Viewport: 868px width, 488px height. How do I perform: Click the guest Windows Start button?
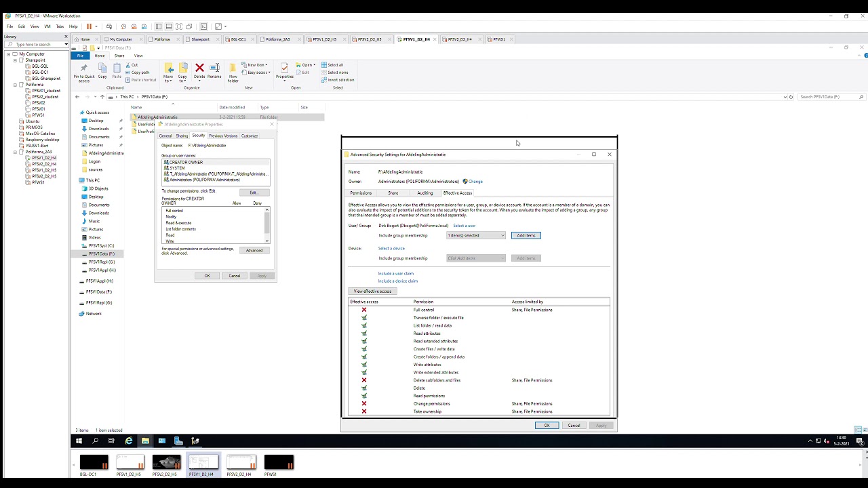(x=79, y=441)
